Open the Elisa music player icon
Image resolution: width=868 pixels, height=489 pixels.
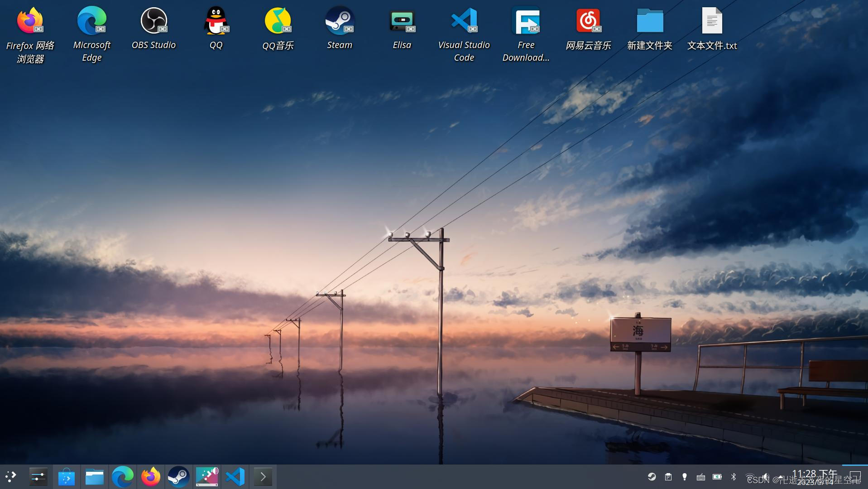[402, 20]
